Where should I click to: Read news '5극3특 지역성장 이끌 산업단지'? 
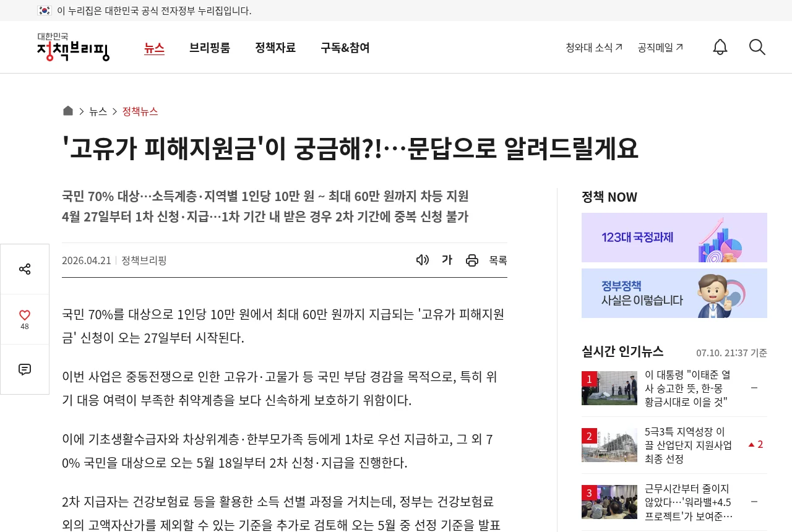[x=688, y=445]
